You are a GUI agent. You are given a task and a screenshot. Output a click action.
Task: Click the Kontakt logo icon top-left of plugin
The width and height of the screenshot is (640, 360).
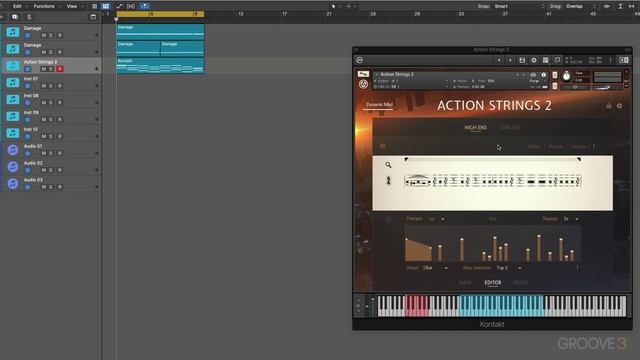coord(360,60)
